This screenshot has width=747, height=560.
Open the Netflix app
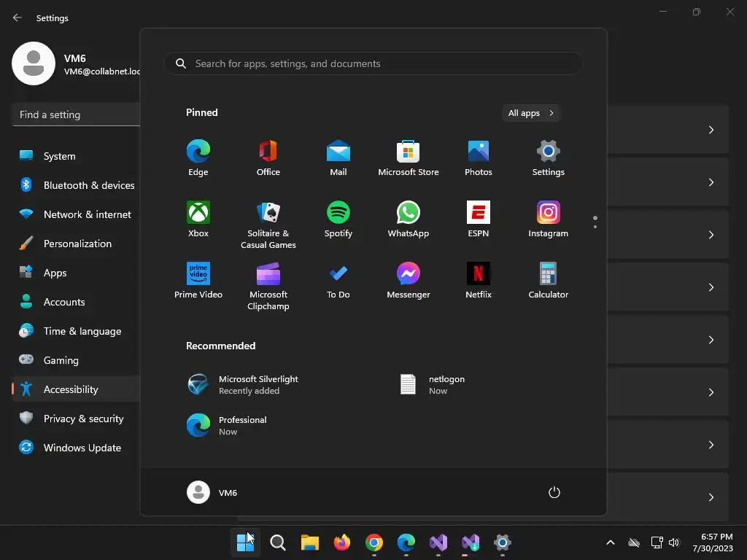[479, 281]
